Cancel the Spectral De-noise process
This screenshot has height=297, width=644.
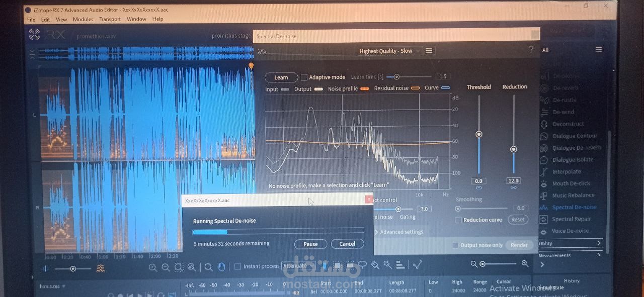(x=347, y=244)
